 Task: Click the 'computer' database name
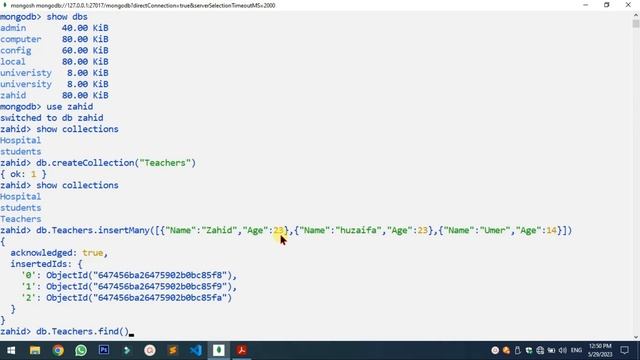(x=21, y=40)
